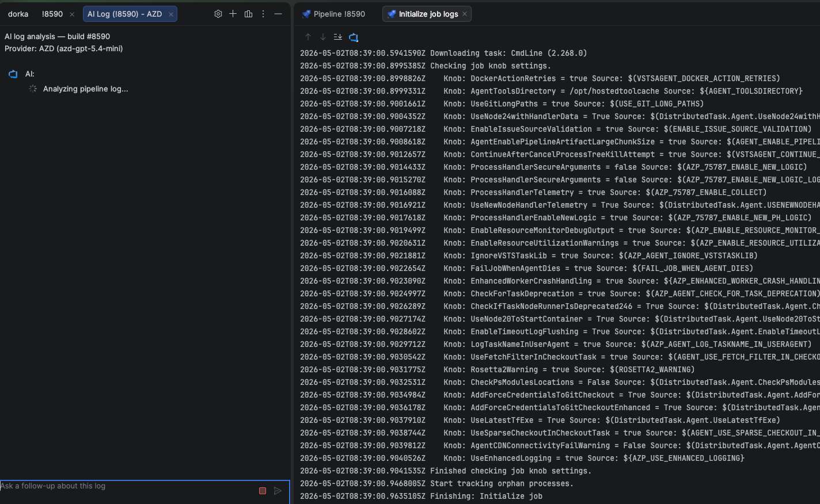
Task: Click the Knob: EnableResourceMonitorDebugOutput line
Action: (560, 230)
